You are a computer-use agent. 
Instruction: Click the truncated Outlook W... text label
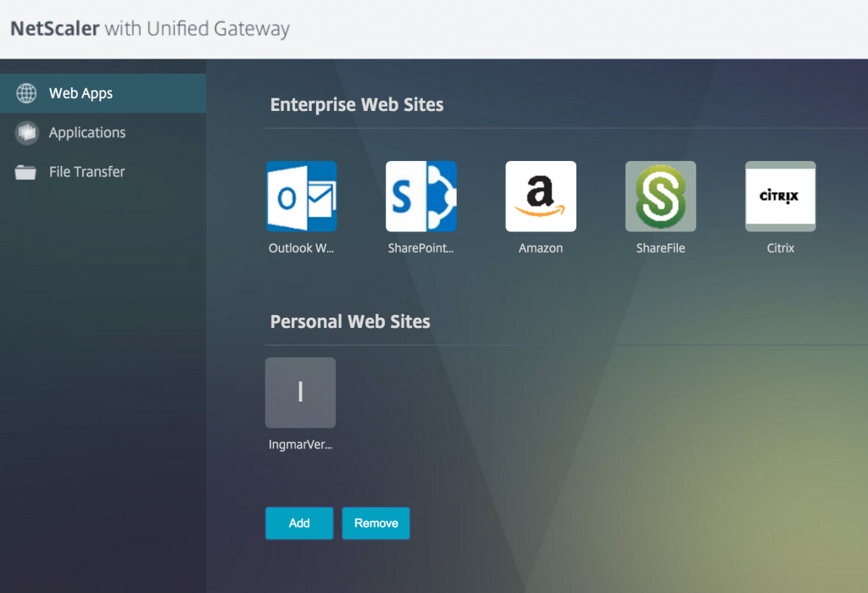click(x=301, y=248)
